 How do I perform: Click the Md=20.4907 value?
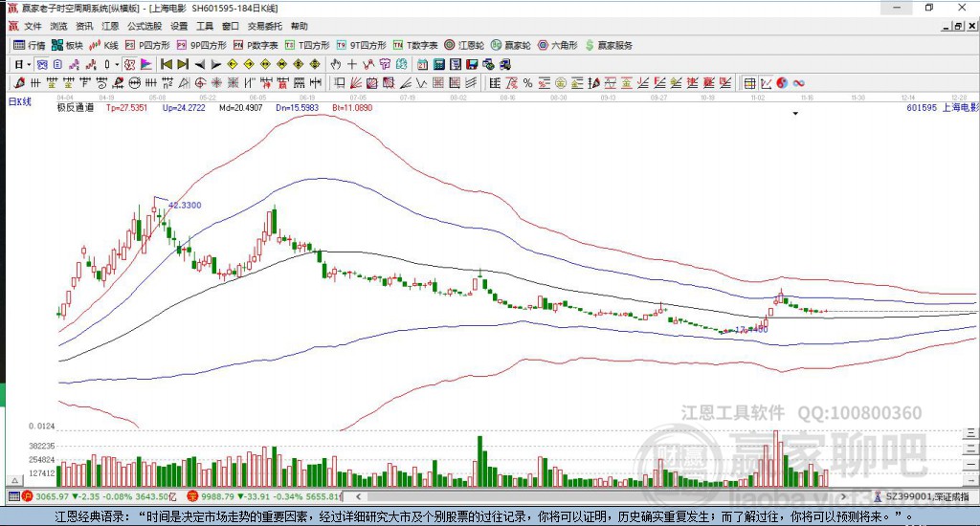tap(240, 108)
